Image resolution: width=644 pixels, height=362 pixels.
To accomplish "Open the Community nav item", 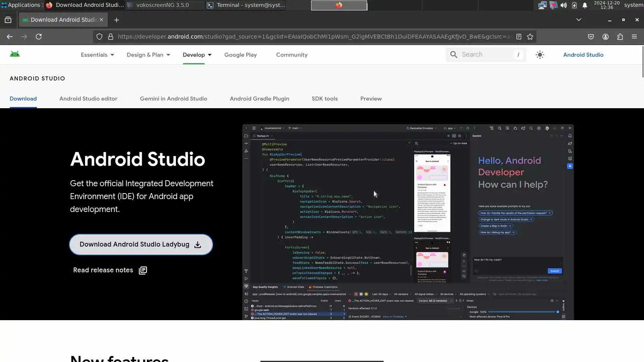I will pos(292,55).
